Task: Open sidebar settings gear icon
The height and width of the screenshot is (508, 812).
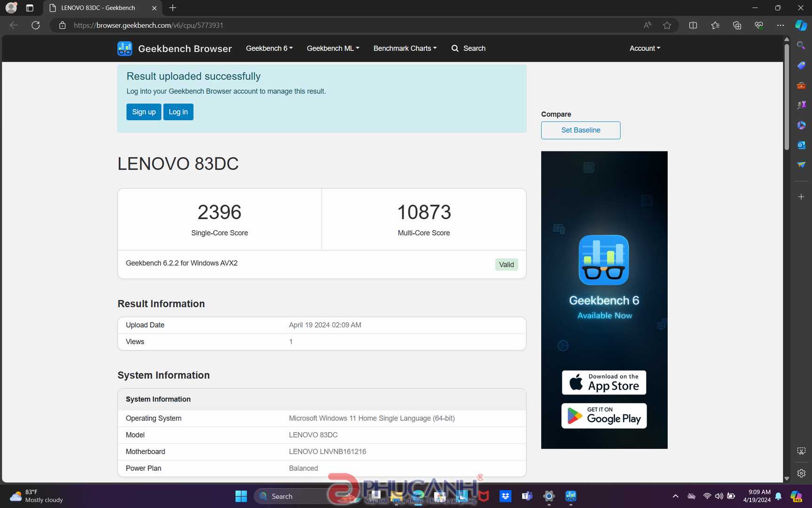Action: point(801,473)
